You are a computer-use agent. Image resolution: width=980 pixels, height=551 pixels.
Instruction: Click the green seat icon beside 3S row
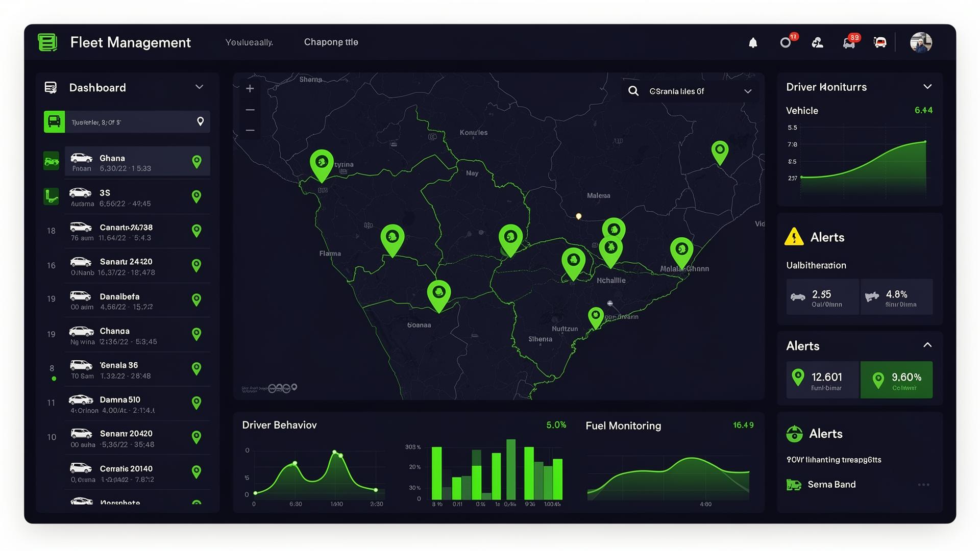[51, 196]
